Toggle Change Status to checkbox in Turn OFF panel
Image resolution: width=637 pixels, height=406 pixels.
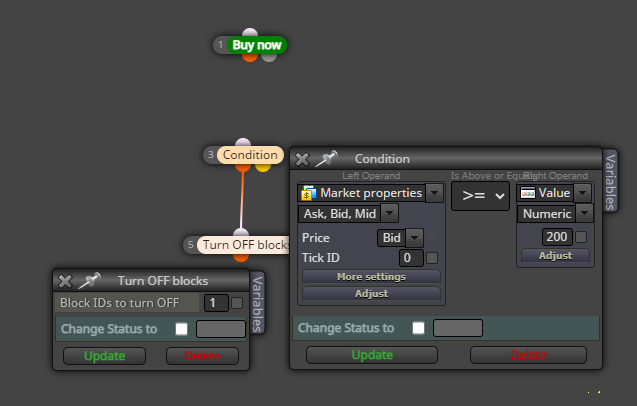click(182, 329)
